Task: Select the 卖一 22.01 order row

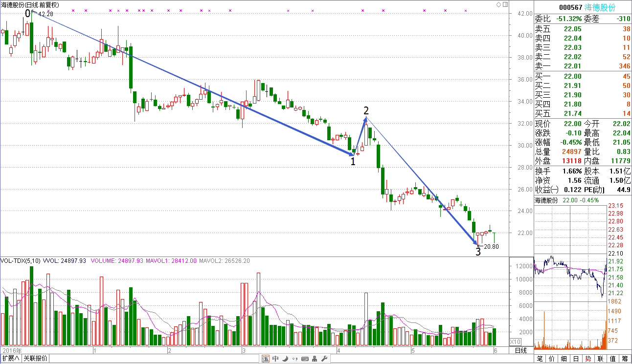Action: pos(583,66)
